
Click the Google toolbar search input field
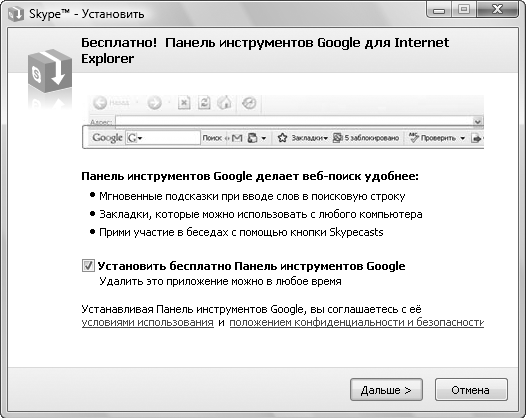171,138
